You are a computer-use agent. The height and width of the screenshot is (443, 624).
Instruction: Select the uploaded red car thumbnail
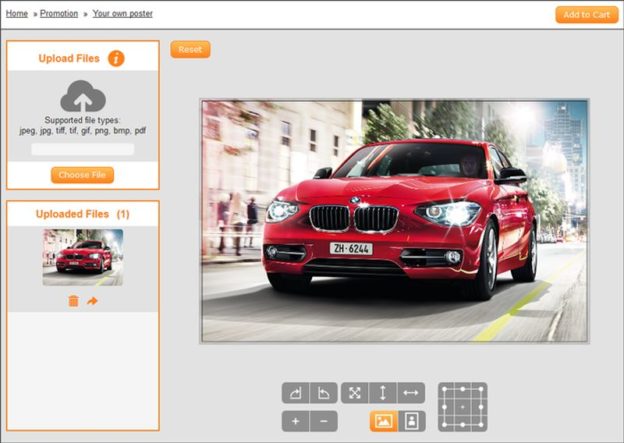[x=83, y=257]
